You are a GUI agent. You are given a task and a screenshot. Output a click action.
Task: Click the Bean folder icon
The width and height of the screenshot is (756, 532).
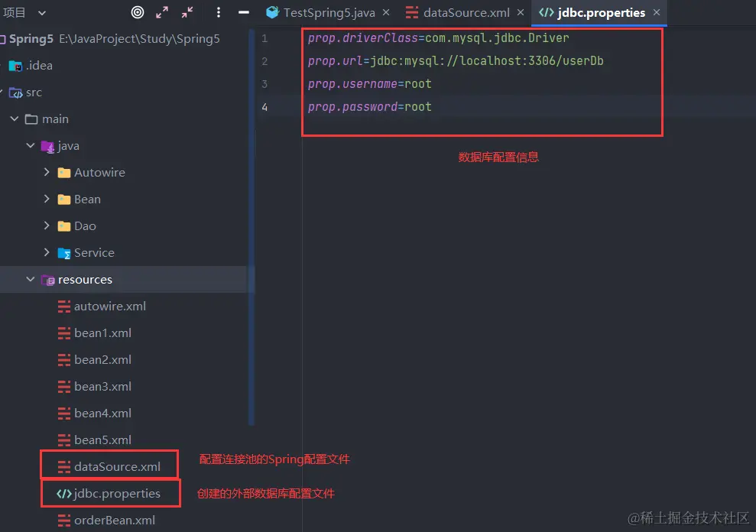click(63, 199)
